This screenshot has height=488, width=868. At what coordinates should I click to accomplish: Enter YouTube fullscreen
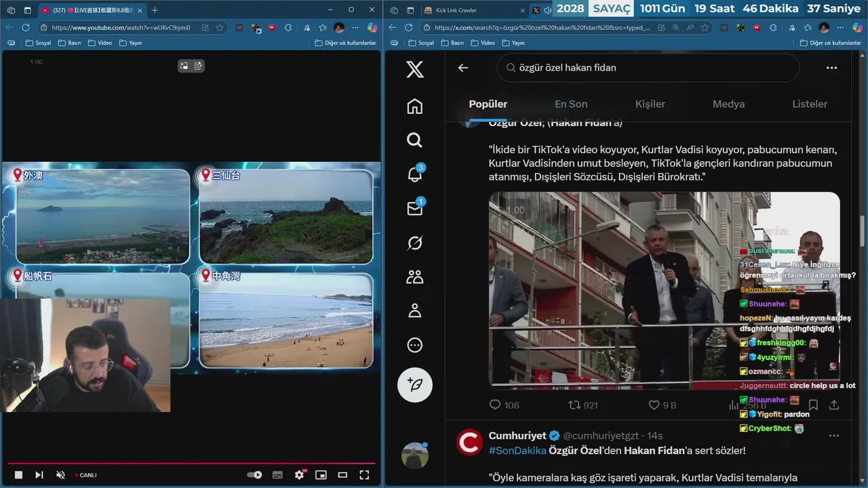[364, 475]
